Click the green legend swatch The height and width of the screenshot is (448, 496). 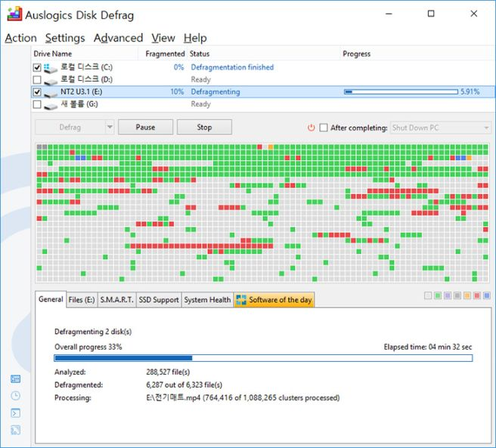point(438,295)
